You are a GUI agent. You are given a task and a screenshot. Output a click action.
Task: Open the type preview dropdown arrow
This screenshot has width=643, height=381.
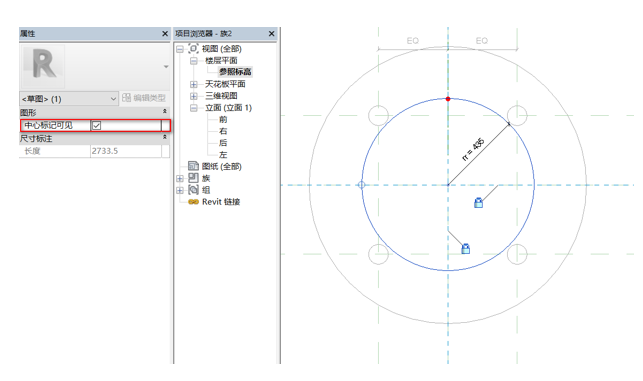(166, 66)
